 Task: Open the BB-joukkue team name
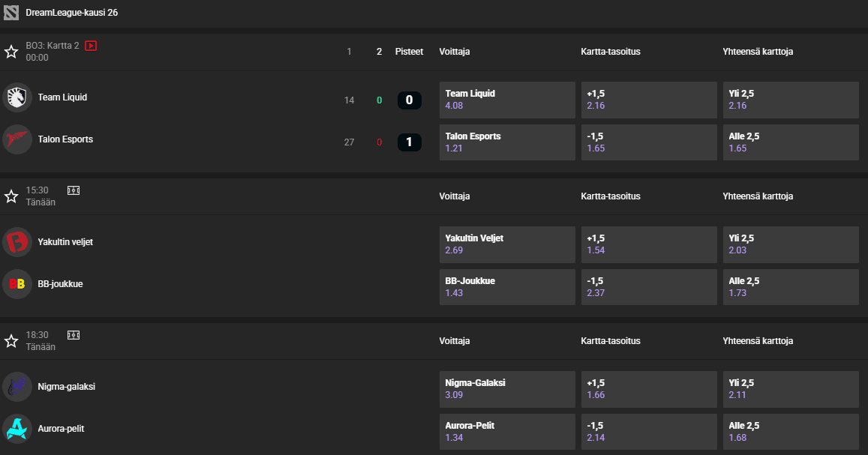click(60, 284)
